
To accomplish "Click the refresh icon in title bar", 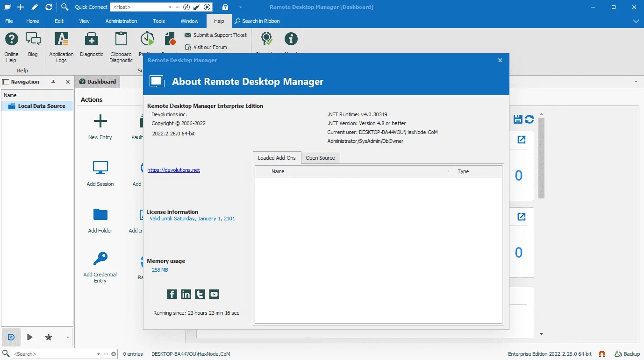I will click(49, 7).
